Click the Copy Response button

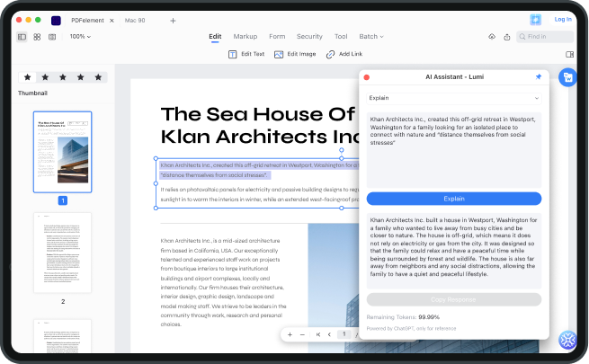(x=454, y=299)
